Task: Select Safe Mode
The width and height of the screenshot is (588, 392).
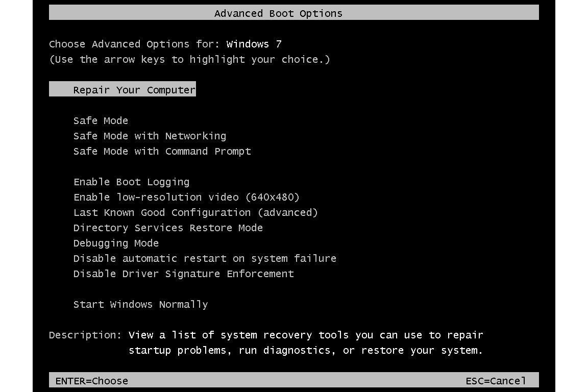Action: pos(101,120)
